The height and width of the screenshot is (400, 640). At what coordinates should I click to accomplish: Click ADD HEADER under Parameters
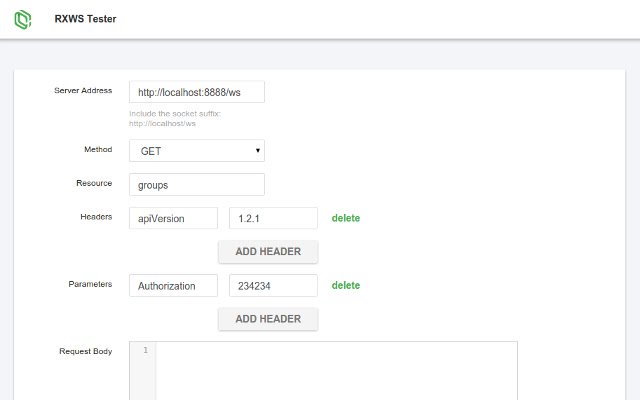268,319
